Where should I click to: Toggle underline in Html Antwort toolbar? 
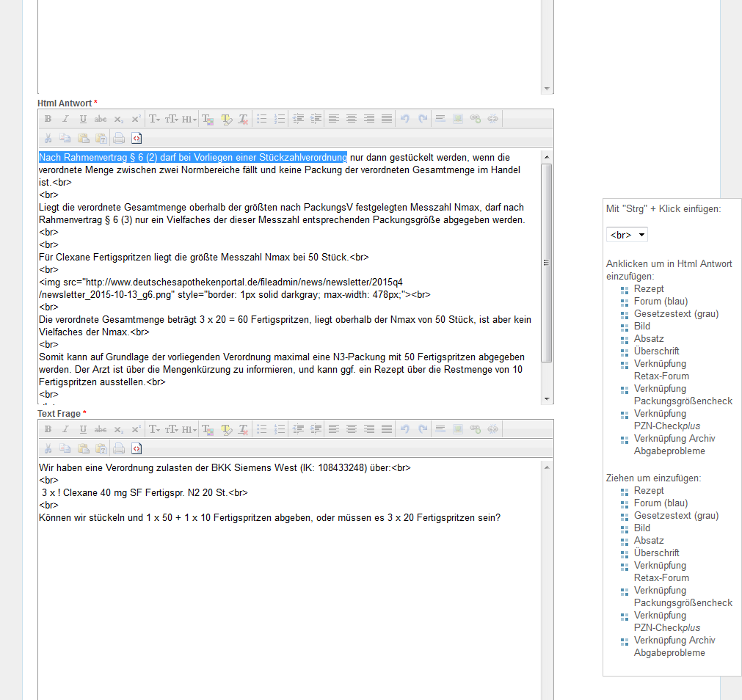[x=83, y=119]
